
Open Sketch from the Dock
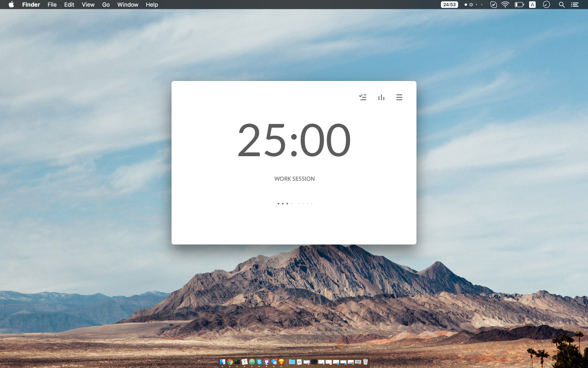[x=281, y=361]
